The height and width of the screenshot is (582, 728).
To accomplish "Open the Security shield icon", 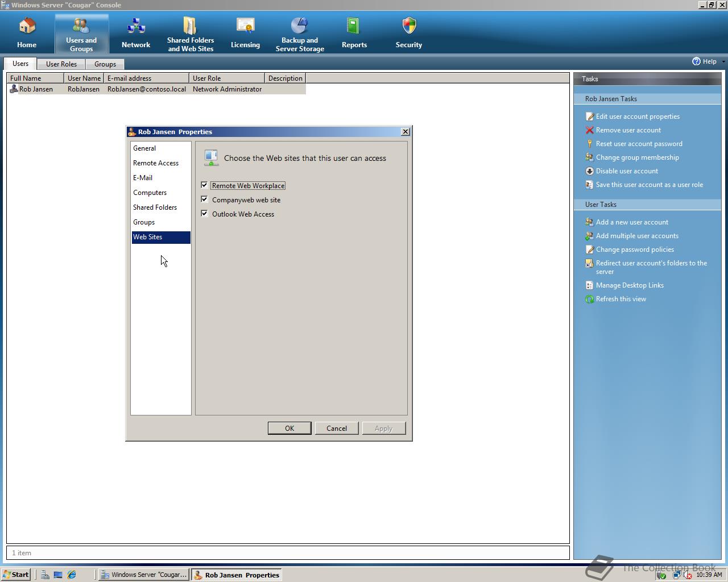I will (409, 26).
